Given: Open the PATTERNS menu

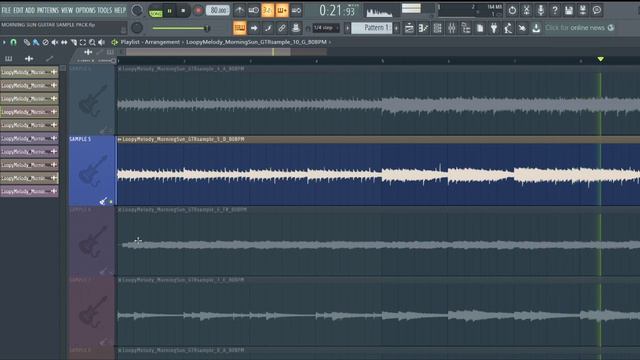Looking at the screenshot, I should [x=48, y=10].
